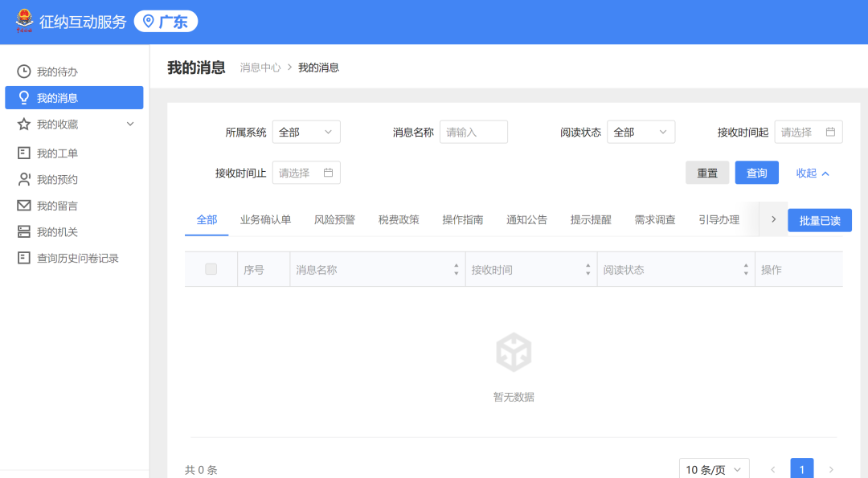Viewport: 868px width, 478px height.
Task: Go to the next page arrow
Action: pyautogui.click(x=831, y=469)
